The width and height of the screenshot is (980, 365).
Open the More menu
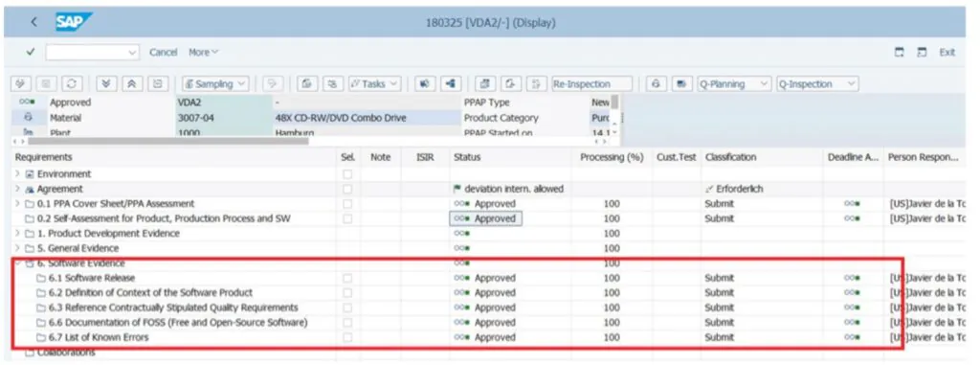click(x=204, y=53)
